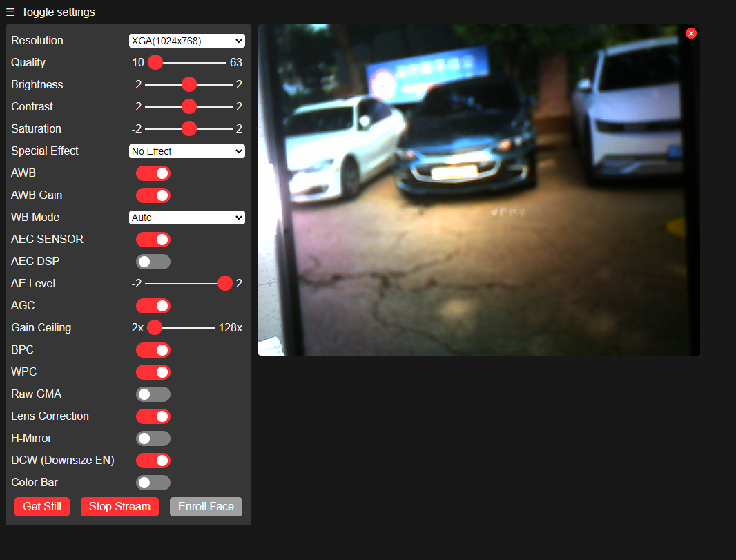Screen dimensions: 736x560
Task: Enable the AEC DSP toggle
Action: [x=153, y=262]
